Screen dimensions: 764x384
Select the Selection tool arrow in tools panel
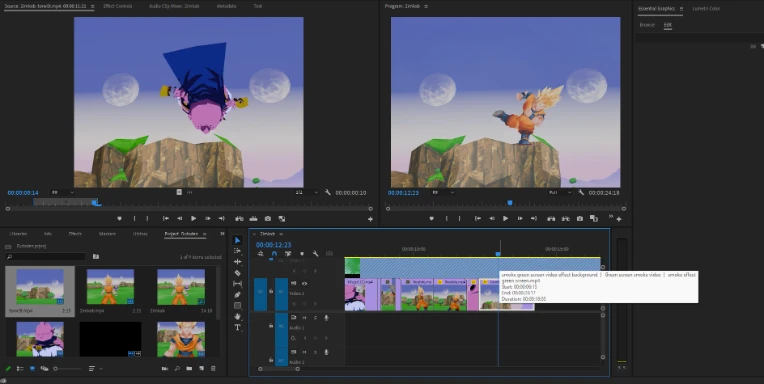click(237, 240)
